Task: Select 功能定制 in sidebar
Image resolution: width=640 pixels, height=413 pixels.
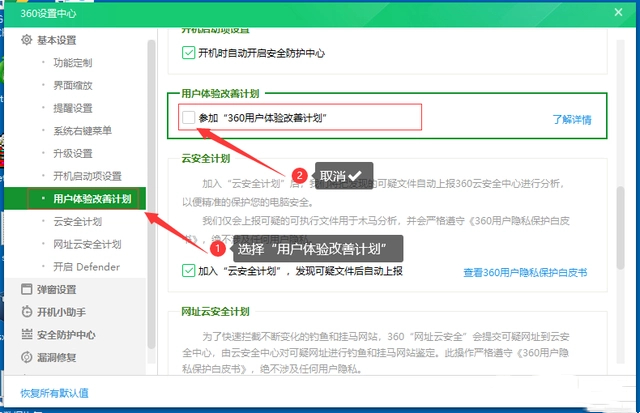Action: [x=73, y=62]
